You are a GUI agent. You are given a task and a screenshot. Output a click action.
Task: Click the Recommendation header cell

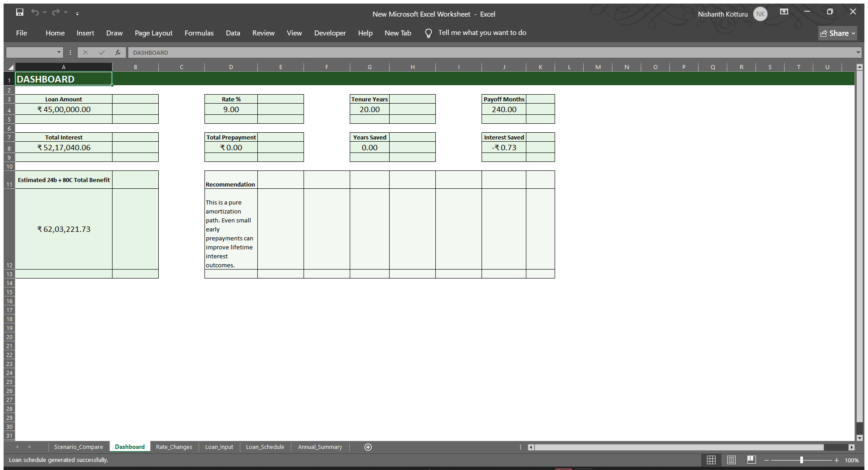(231, 180)
